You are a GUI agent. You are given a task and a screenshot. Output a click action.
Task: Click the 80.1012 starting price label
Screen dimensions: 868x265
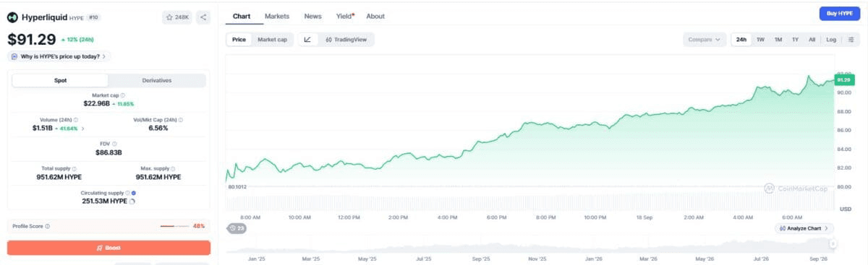(237, 187)
